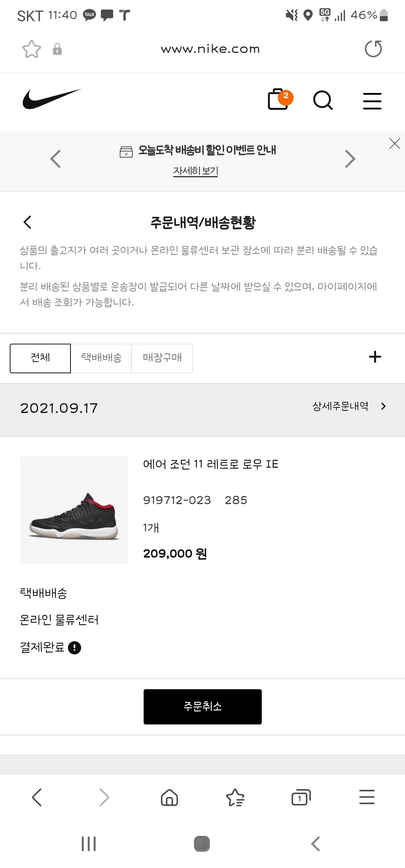Open Air Jordan 11 product thumbnail
Image resolution: width=405 pixels, height=868 pixels.
[x=74, y=510]
